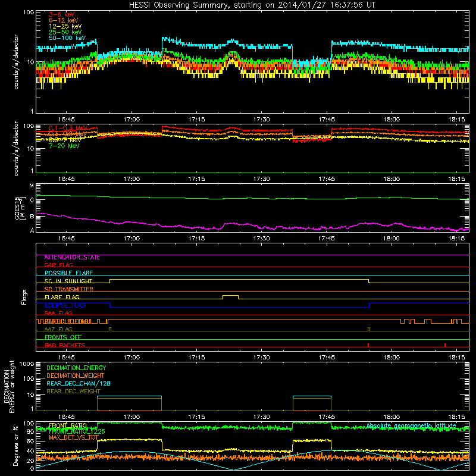476x476 pixels.
Task: Click the Absolute geomagnetic latitude label
Action: coord(411,425)
